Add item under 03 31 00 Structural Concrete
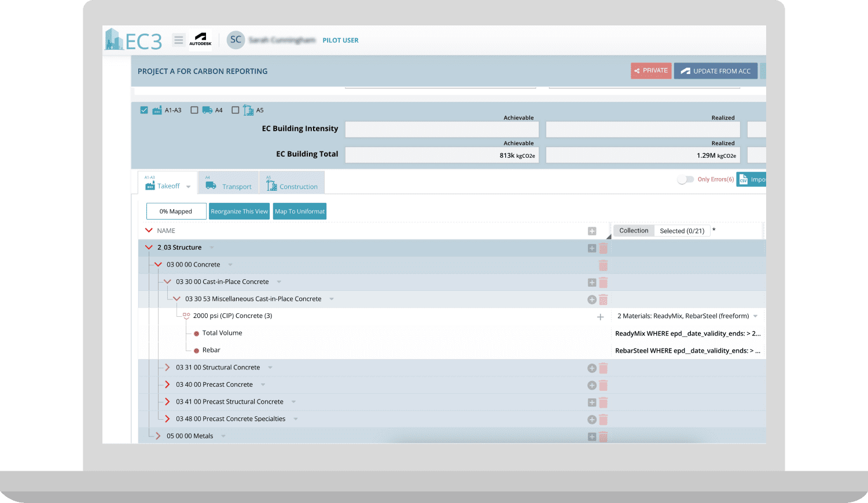 [x=592, y=368]
